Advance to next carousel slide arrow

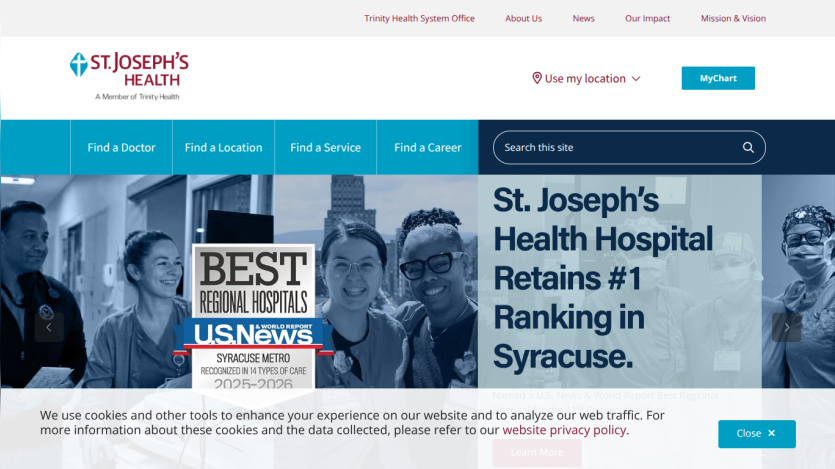787,327
